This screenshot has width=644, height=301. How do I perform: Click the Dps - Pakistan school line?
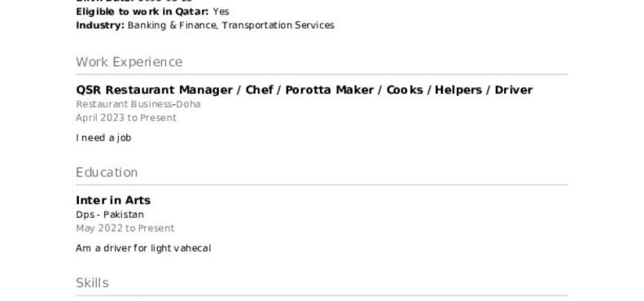(110, 215)
